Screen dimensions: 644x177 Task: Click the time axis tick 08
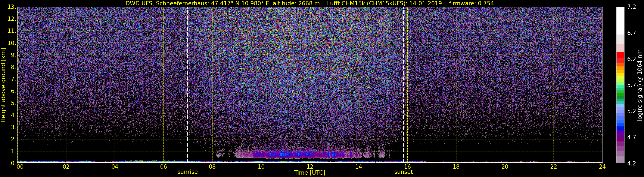pos(212,166)
